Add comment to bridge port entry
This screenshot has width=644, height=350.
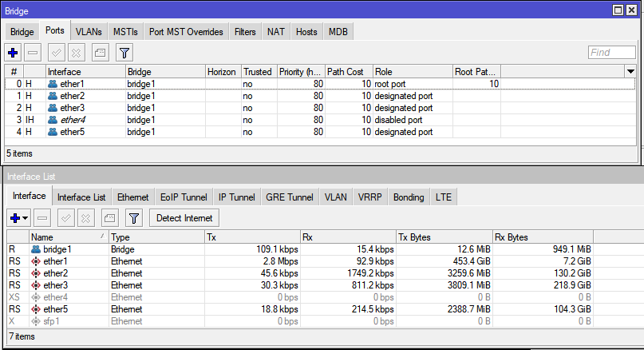101,53
